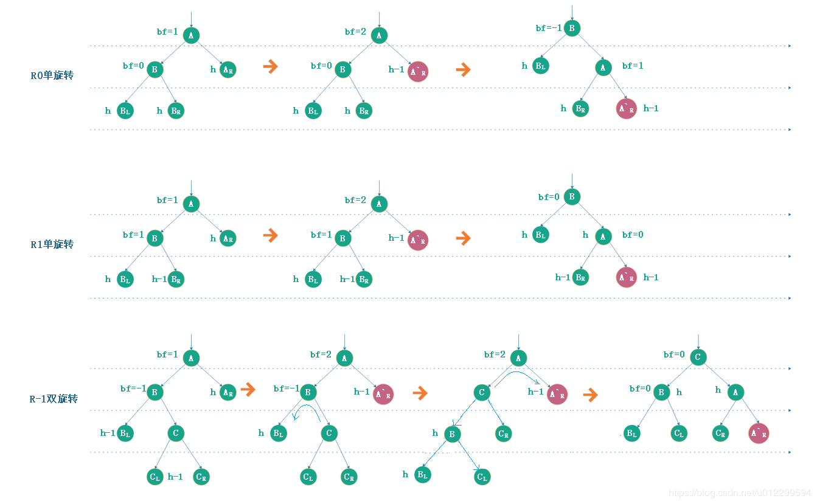Image resolution: width=817 pixels, height=504 pixels.
Task: Select root node C in final R-1 tree
Action: (698, 357)
